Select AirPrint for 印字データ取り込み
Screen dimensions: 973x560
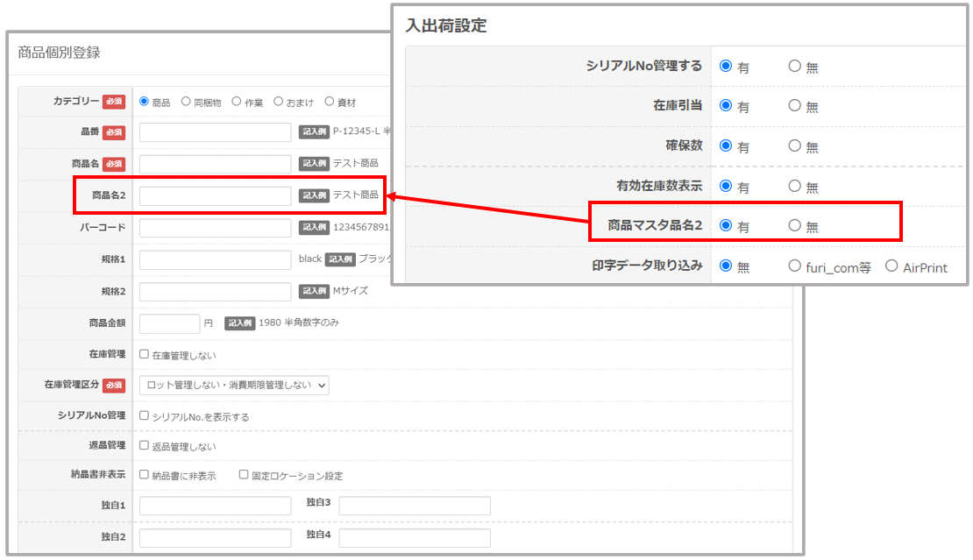coord(891,266)
